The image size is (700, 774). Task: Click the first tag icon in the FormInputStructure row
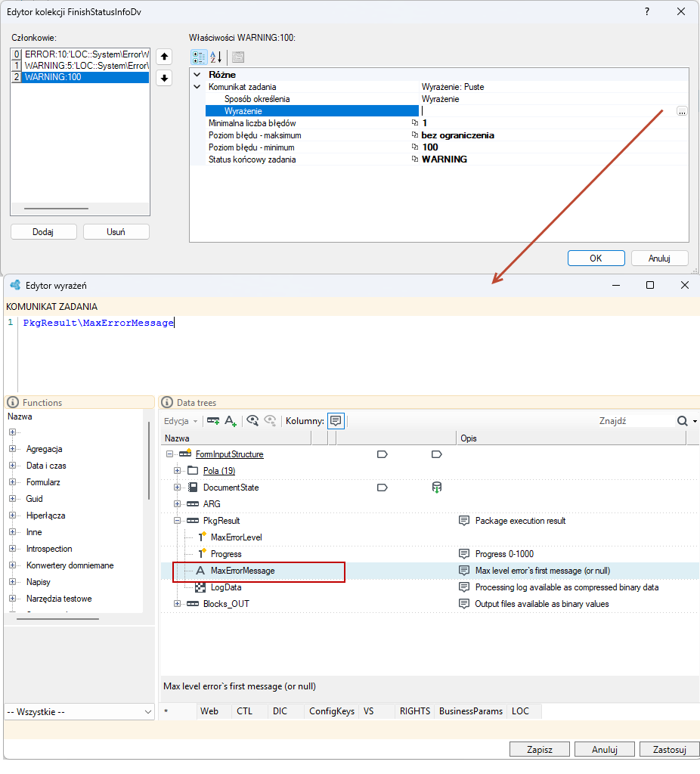pos(382,454)
